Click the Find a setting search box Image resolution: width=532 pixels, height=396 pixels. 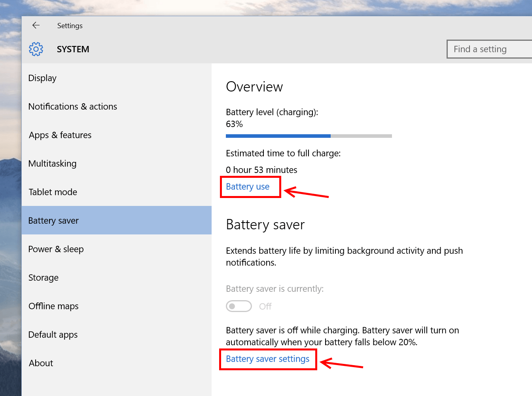[x=489, y=49]
